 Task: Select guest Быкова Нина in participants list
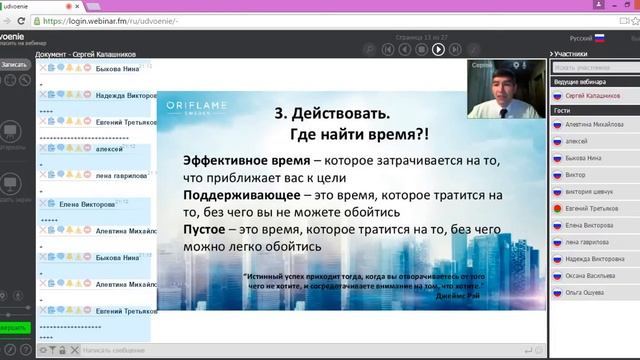pos(595,158)
